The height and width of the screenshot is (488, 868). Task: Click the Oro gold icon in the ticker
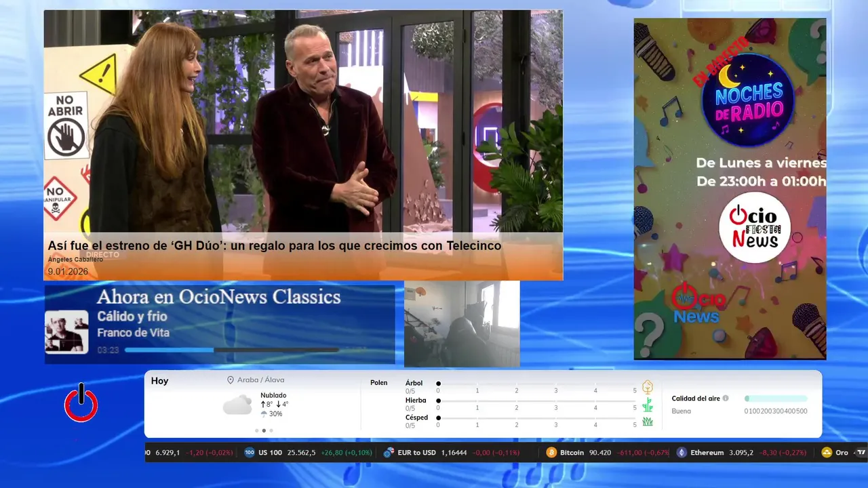[x=827, y=452]
